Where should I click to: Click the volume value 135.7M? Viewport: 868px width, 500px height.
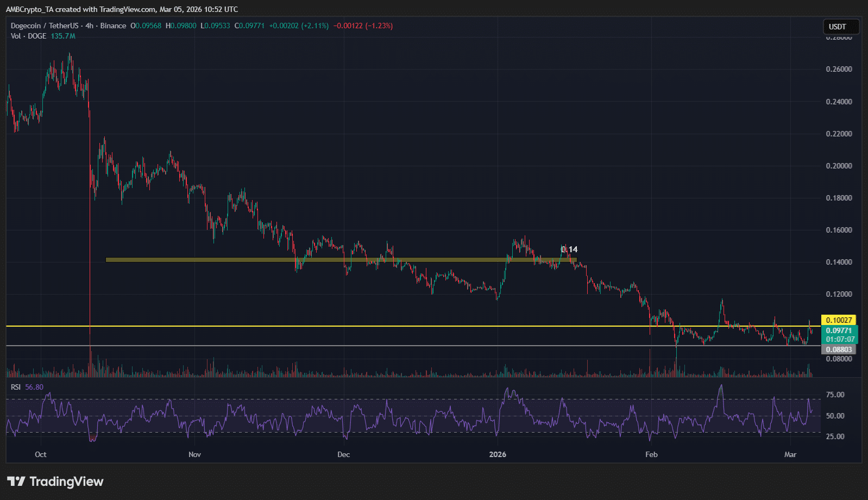coord(63,36)
